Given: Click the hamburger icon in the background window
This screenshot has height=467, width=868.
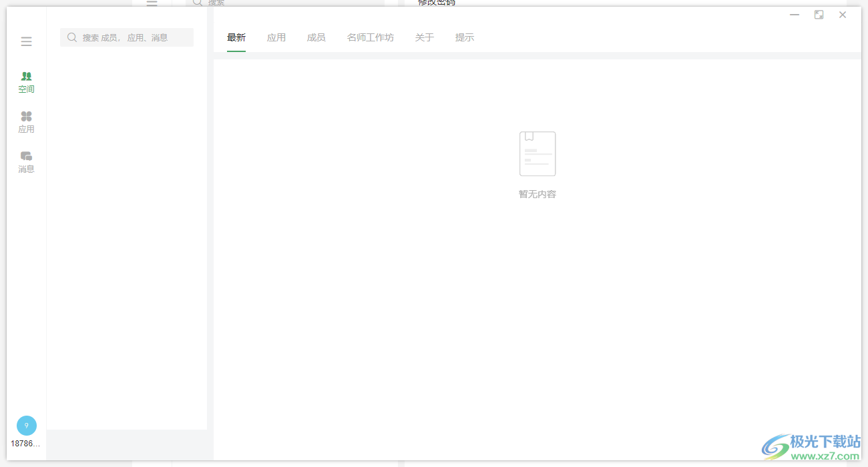Looking at the screenshot, I should tap(152, 3).
